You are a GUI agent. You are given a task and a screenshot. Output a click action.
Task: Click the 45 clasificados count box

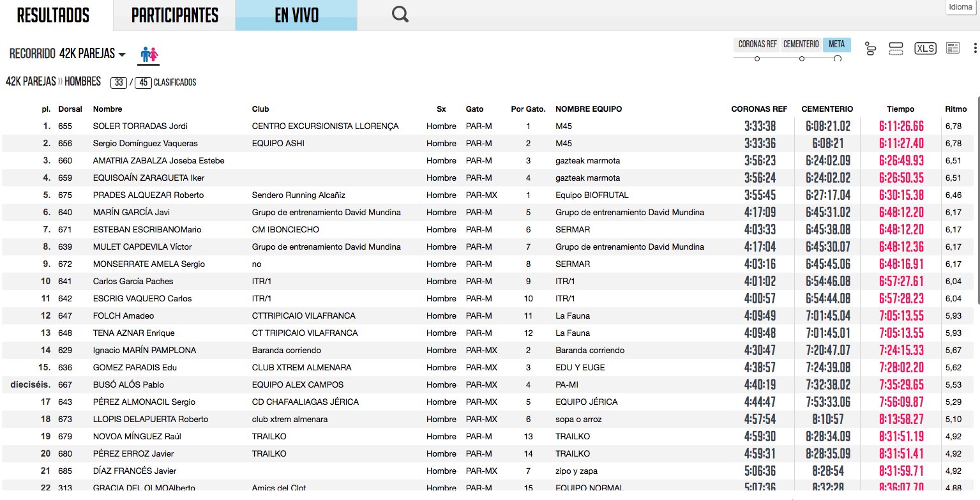(x=143, y=82)
